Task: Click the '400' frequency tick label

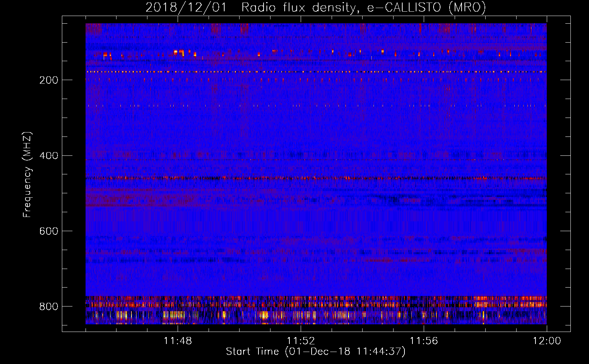Action: coord(49,156)
